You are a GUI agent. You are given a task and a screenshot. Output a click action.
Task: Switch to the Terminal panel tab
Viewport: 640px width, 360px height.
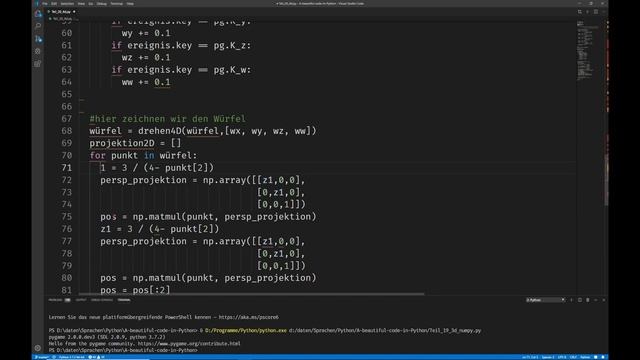pyautogui.click(x=124, y=300)
